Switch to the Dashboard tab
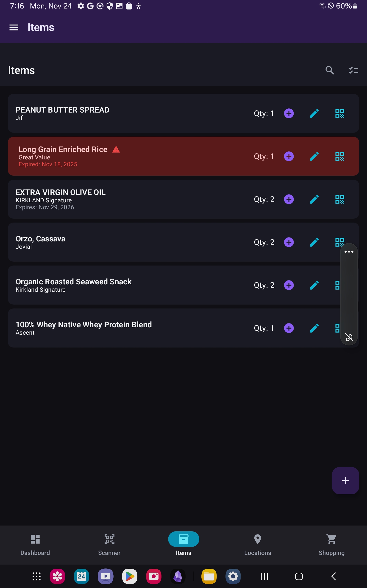 pyautogui.click(x=35, y=544)
